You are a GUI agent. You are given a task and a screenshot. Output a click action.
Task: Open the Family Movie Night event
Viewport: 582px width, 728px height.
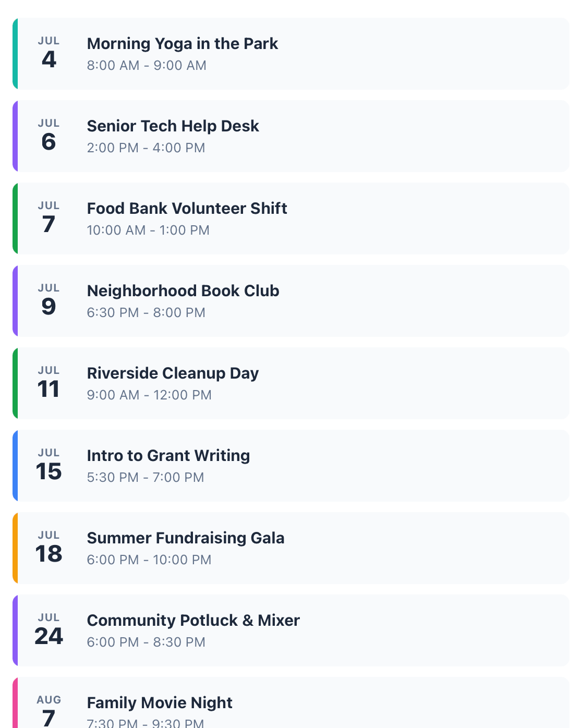[x=291, y=702]
